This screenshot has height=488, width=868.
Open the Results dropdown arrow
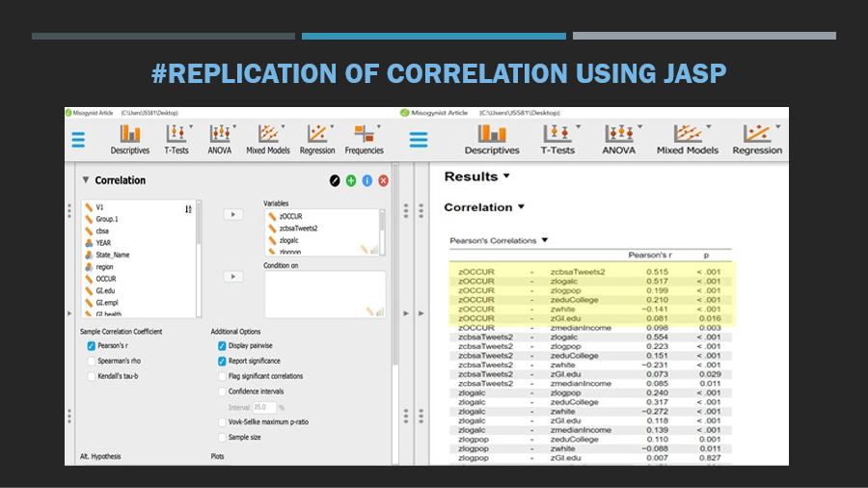click(506, 176)
